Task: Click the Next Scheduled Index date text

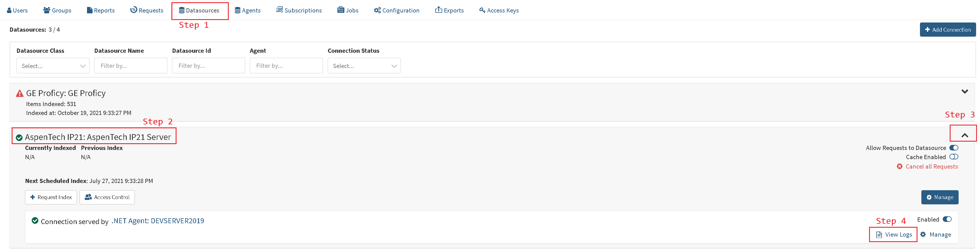Action: [121, 181]
